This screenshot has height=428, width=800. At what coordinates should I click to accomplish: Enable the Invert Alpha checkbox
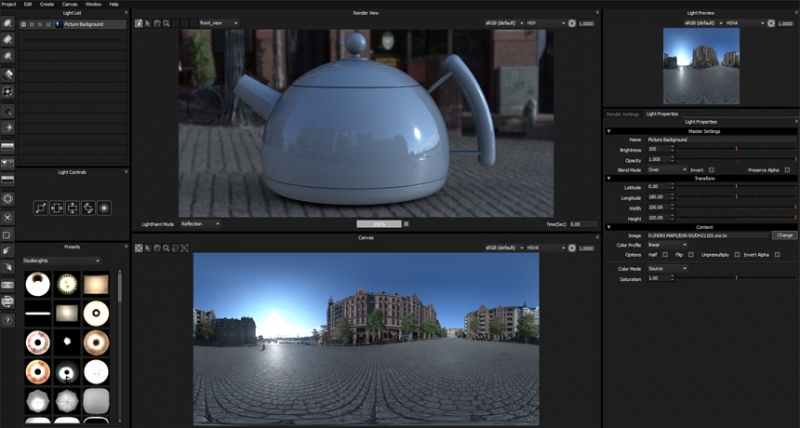[777, 255]
